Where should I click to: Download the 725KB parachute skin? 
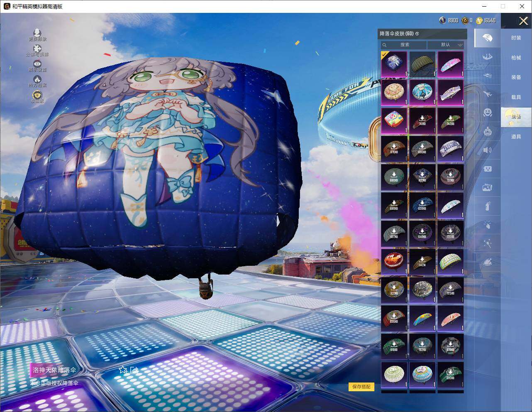click(451, 290)
